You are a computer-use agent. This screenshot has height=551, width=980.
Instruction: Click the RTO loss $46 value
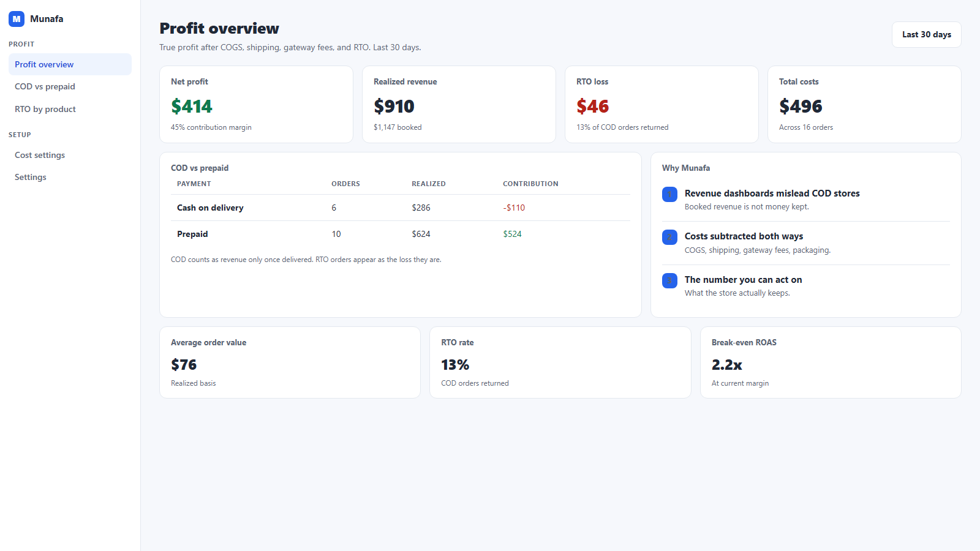pos(592,107)
